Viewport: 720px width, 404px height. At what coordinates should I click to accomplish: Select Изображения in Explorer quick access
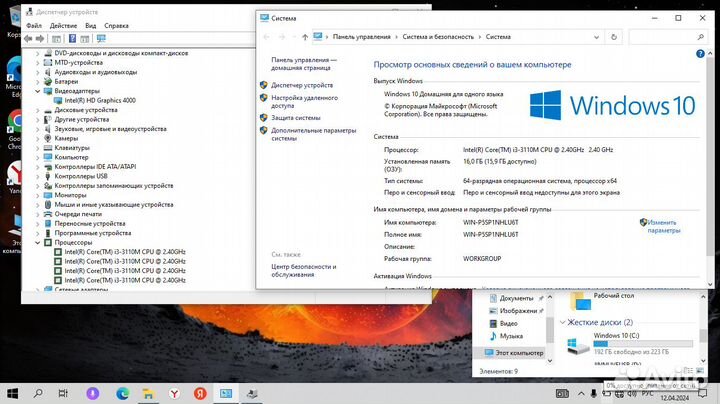pyautogui.click(x=518, y=311)
